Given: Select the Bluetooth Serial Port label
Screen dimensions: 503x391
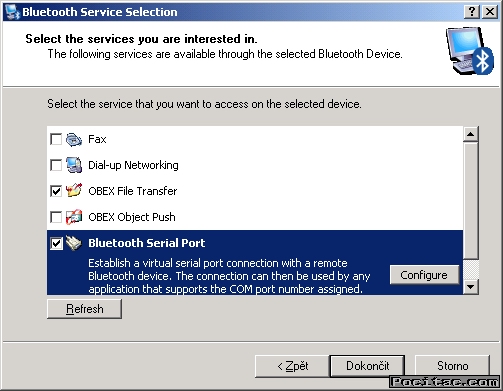Looking at the screenshot, I should [146, 243].
